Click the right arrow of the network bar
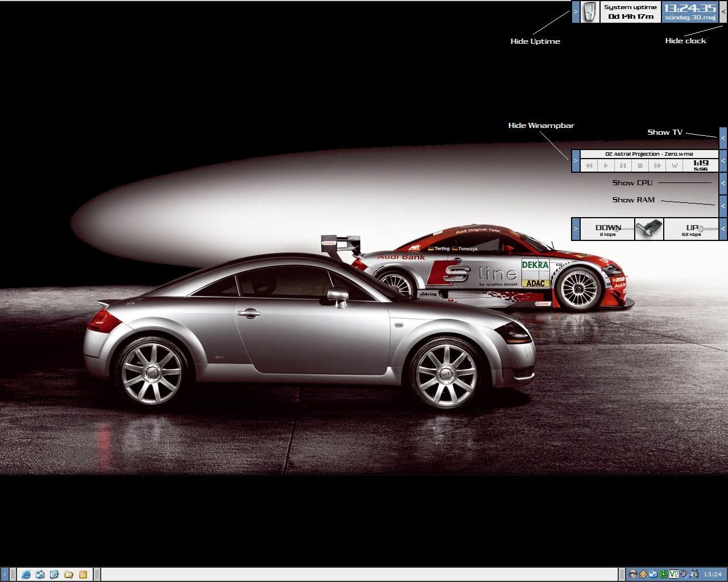 click(723, 229)
